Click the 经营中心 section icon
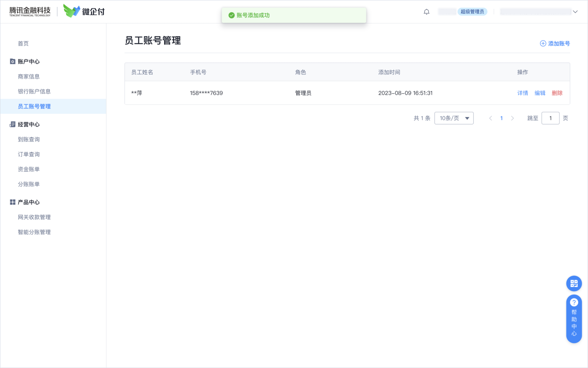This screenshot has height=368, width=588. pyautogui.click(x=13, y=124)
